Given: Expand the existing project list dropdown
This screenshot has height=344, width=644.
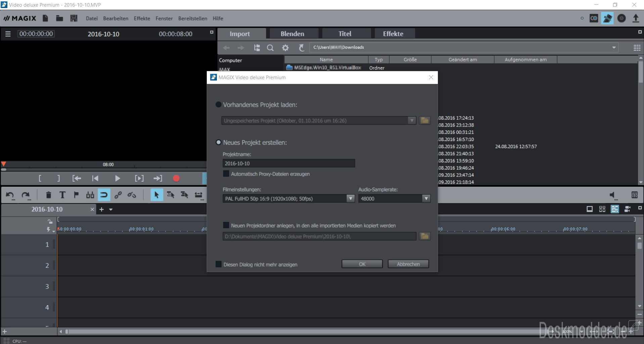Looking at the screenshot, I should click(412, 120).
